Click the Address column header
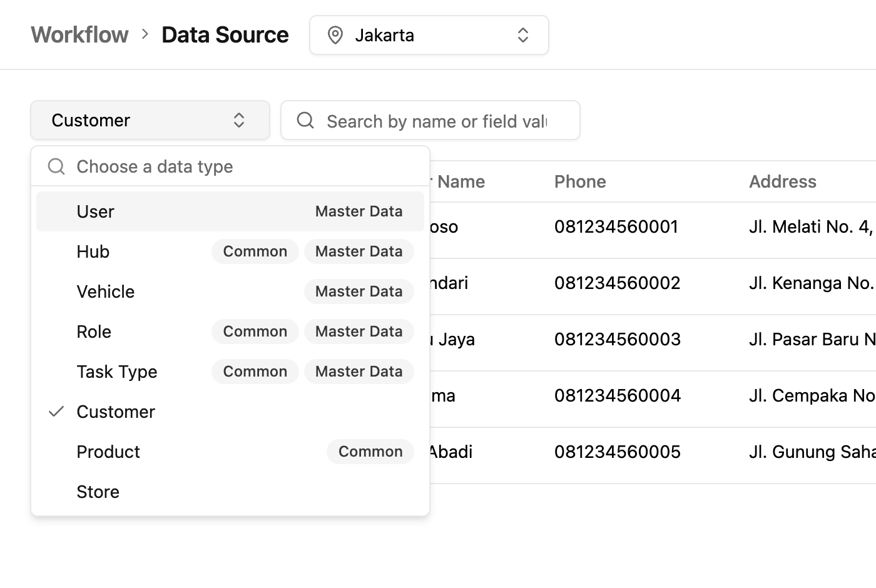The width and height of the screenshot is (876, 588). (783, 181)
